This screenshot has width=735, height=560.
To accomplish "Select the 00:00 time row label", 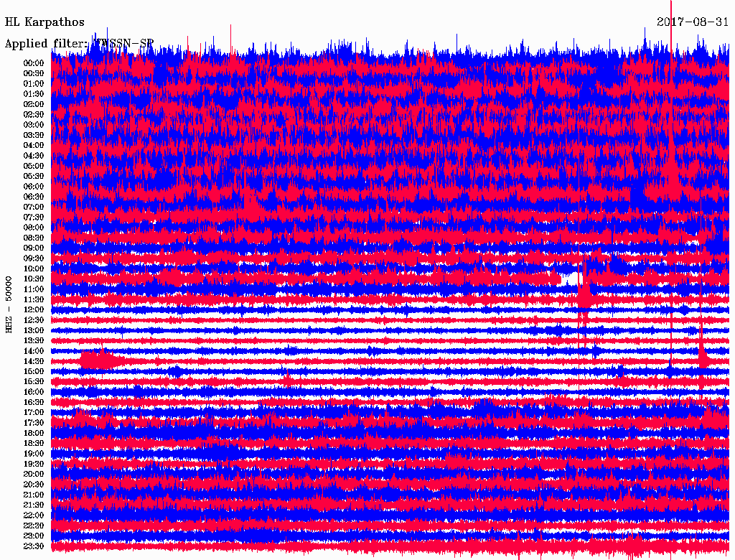I will click(34, 63).
